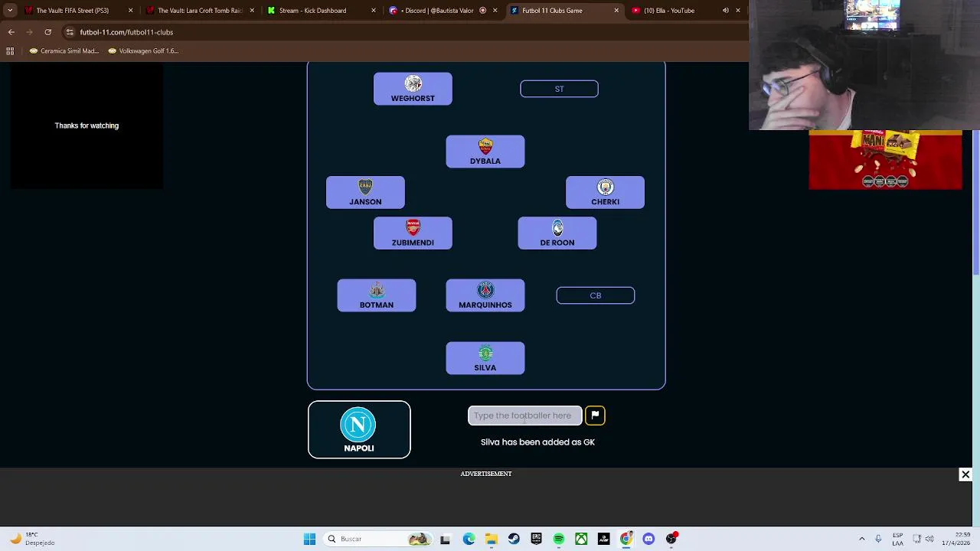Close the advertisement banner with X

pos(965,474)
